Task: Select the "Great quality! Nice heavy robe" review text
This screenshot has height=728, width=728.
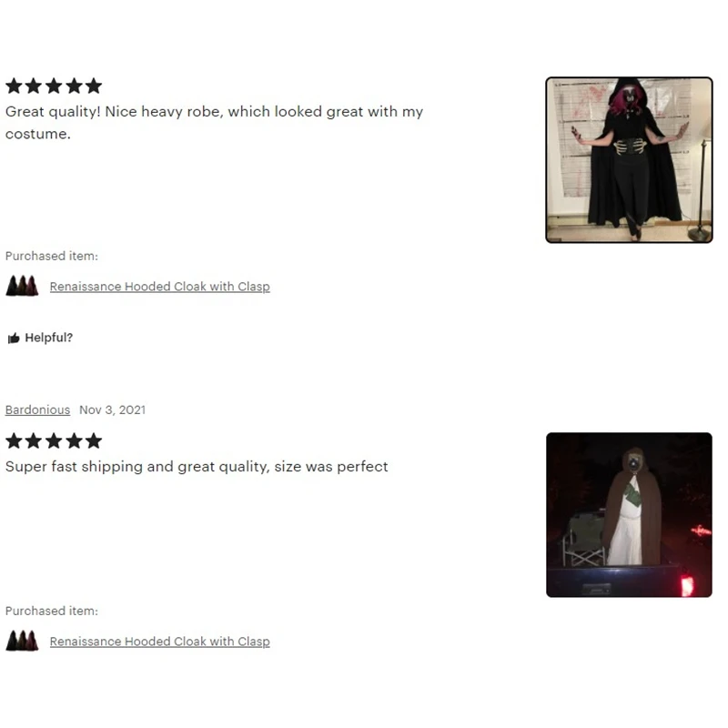Action: pyautogui.click(x=214, y=123)
